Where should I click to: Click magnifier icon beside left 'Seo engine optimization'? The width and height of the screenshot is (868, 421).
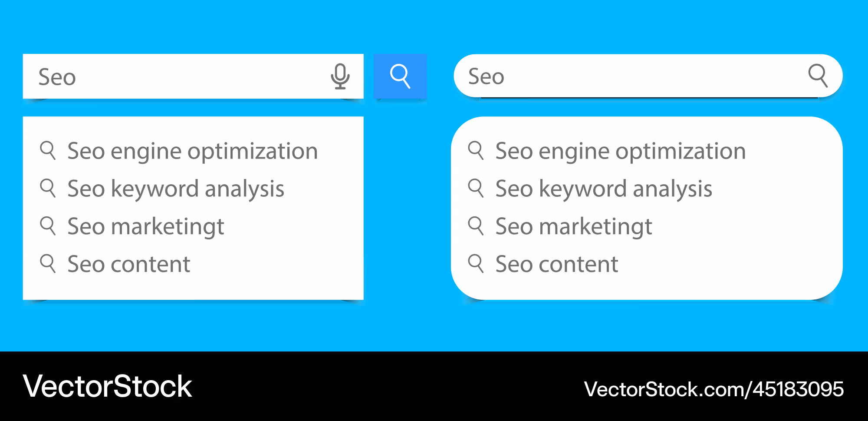48,150
